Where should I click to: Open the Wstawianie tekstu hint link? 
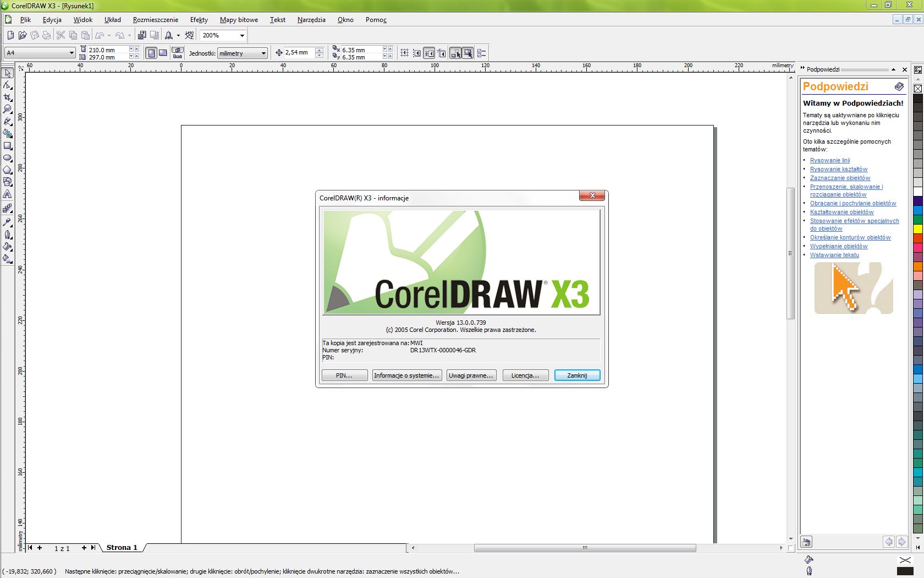(x=834, y=255)
